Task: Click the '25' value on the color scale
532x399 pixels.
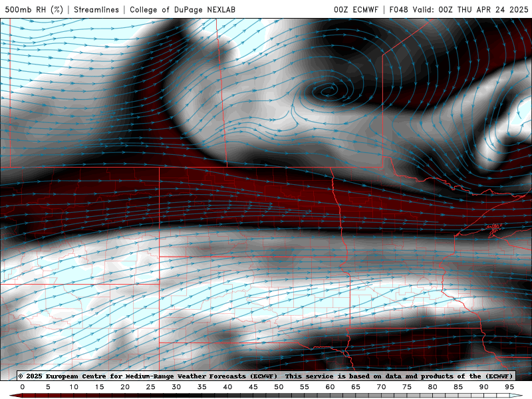Action: click(151, 387)
